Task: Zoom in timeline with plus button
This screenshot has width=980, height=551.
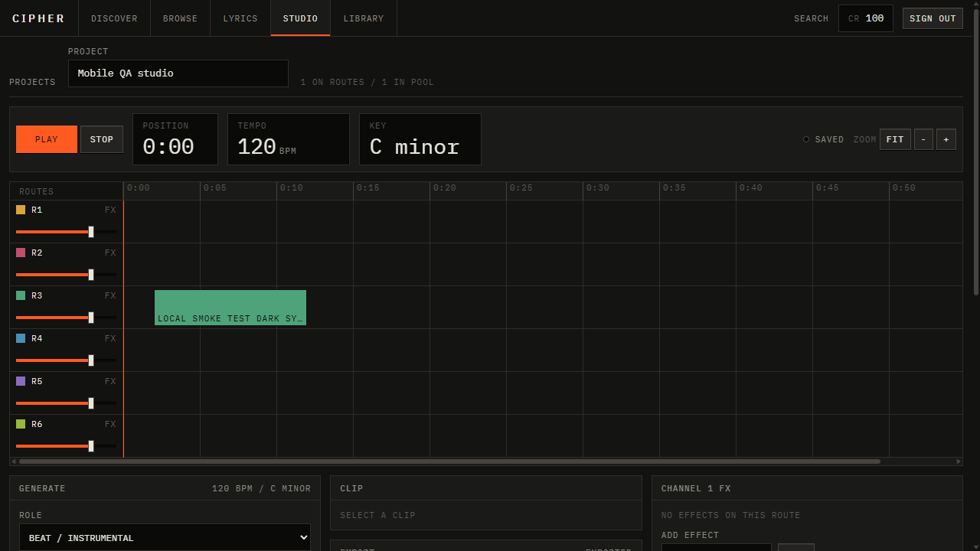Action: (x=946, y=139)
